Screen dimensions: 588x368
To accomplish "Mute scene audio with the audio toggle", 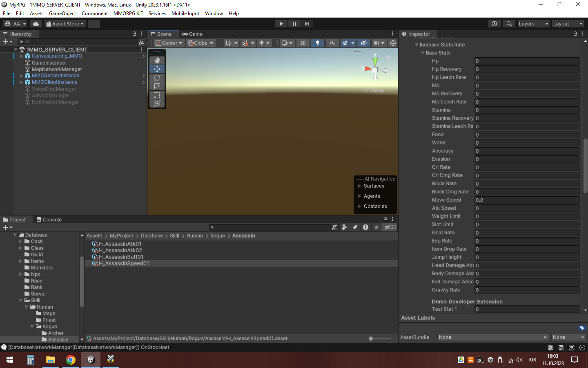I will [x=332, y=43].
